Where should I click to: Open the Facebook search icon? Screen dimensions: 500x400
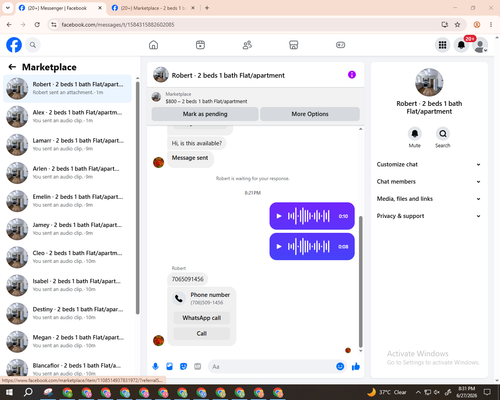tap(33, 45)
